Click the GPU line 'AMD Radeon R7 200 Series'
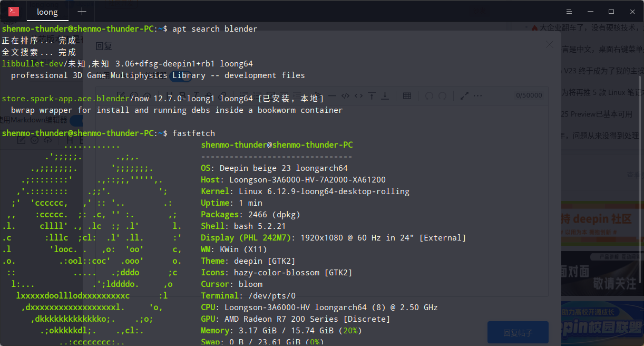The image size is (644, 346). pyautogui.click(x=281, y=319)
